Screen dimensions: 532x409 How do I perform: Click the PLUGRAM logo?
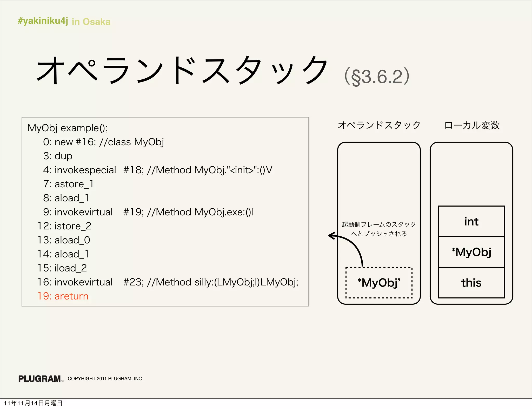point(40,379)
